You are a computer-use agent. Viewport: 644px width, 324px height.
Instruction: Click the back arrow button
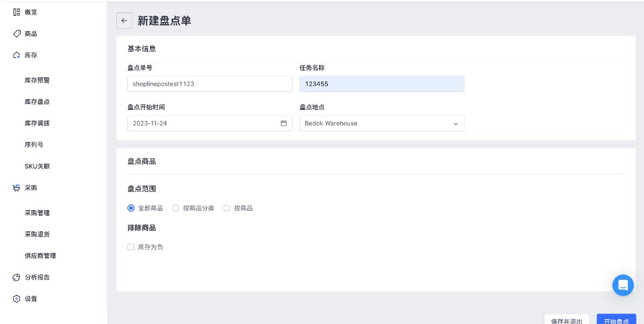(124, 21)
